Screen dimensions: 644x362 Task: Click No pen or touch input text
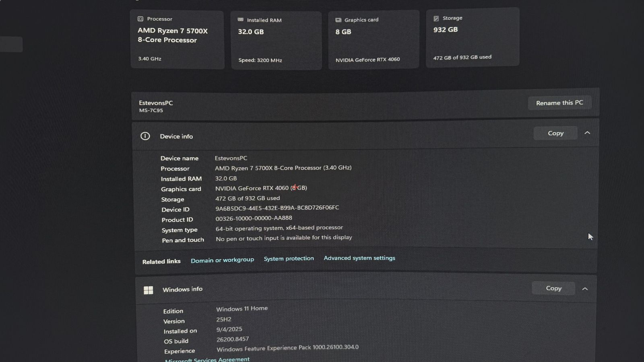coord(284,238)
